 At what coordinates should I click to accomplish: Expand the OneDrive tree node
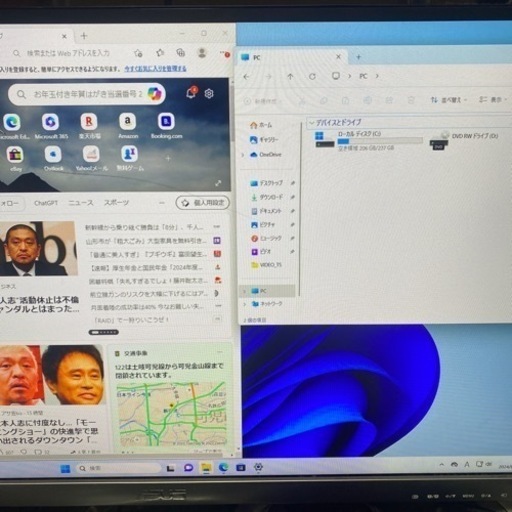243,155
